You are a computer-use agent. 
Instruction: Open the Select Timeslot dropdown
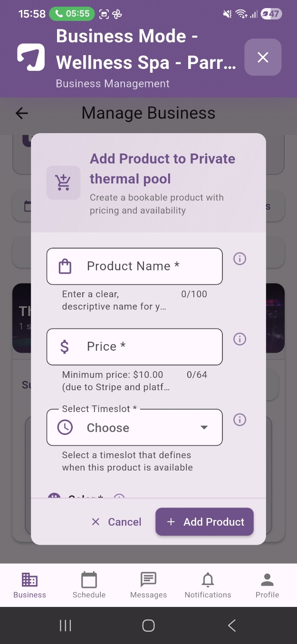134,427
